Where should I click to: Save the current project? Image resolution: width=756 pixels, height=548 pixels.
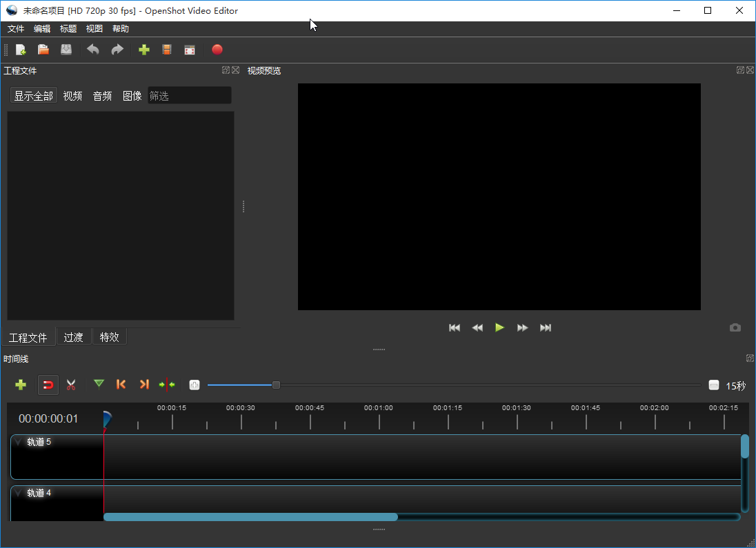66,50
